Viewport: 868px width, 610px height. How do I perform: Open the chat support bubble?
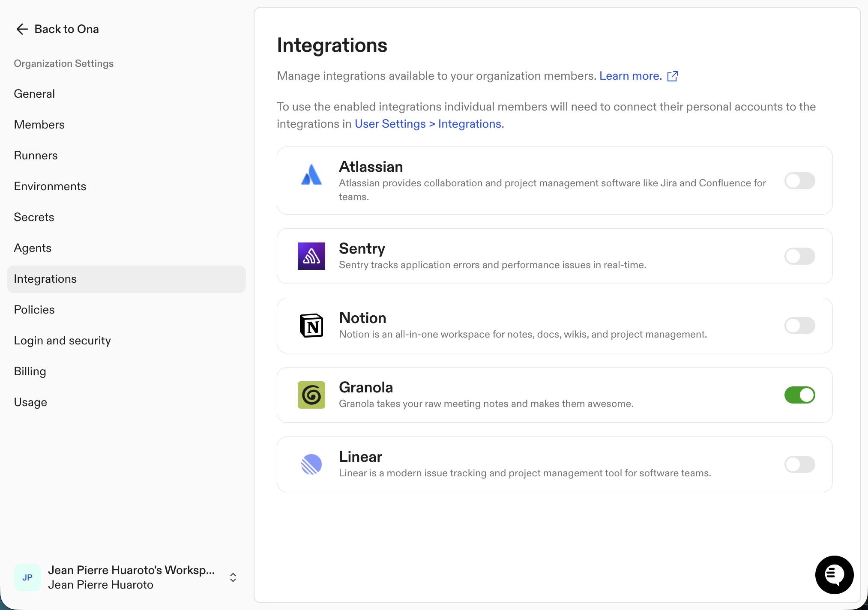[x=834, y=575]
